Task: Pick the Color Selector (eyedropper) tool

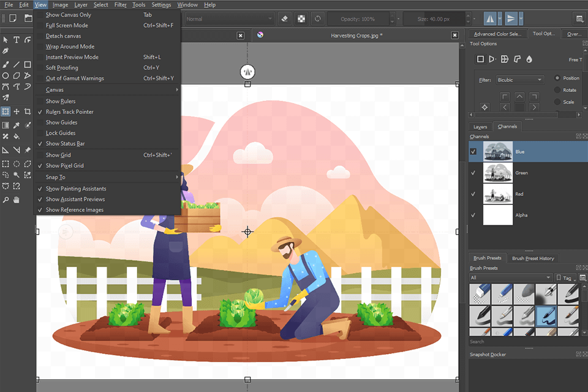Action: [17, 125]
